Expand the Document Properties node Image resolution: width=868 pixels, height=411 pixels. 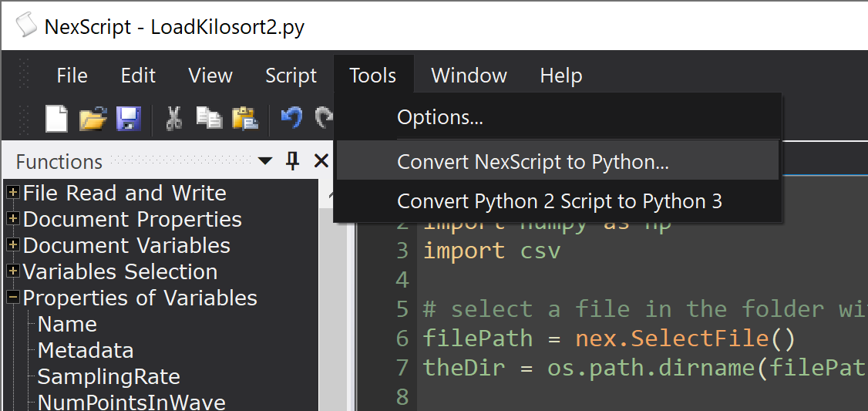click(13, 219)
